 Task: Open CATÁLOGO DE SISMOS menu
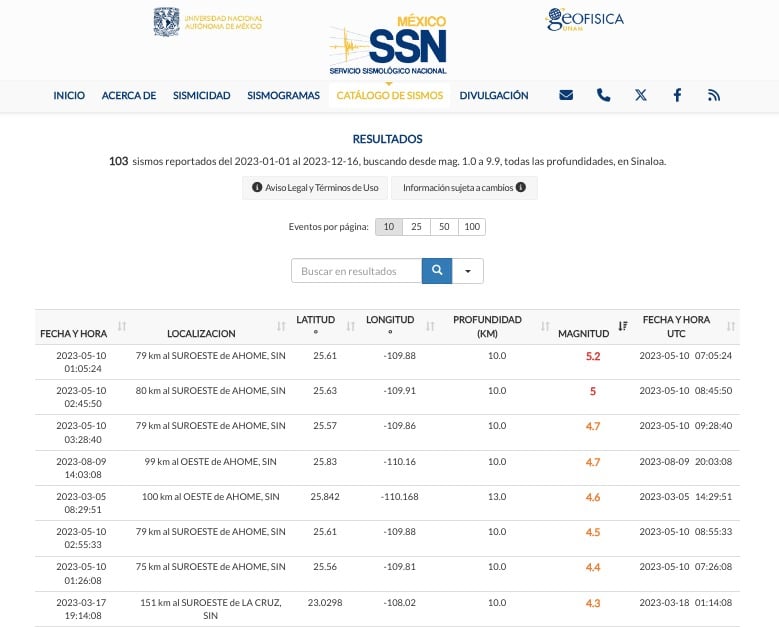390,95
